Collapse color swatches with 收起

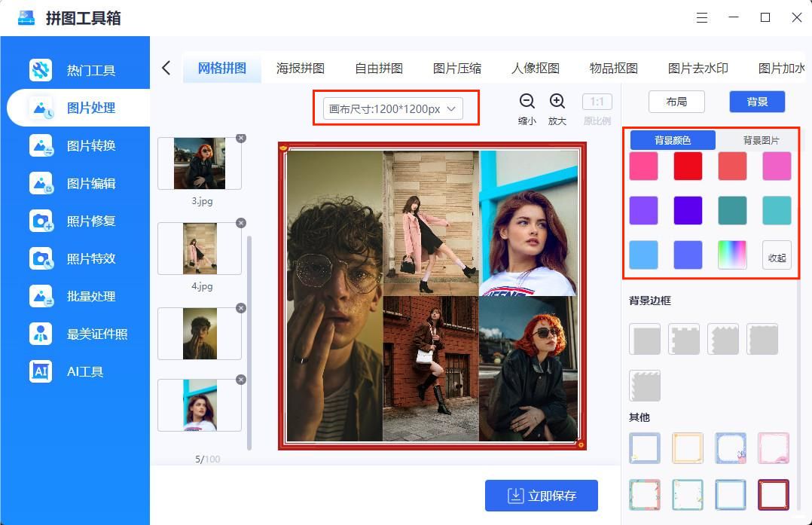click(x=777, y=255)
